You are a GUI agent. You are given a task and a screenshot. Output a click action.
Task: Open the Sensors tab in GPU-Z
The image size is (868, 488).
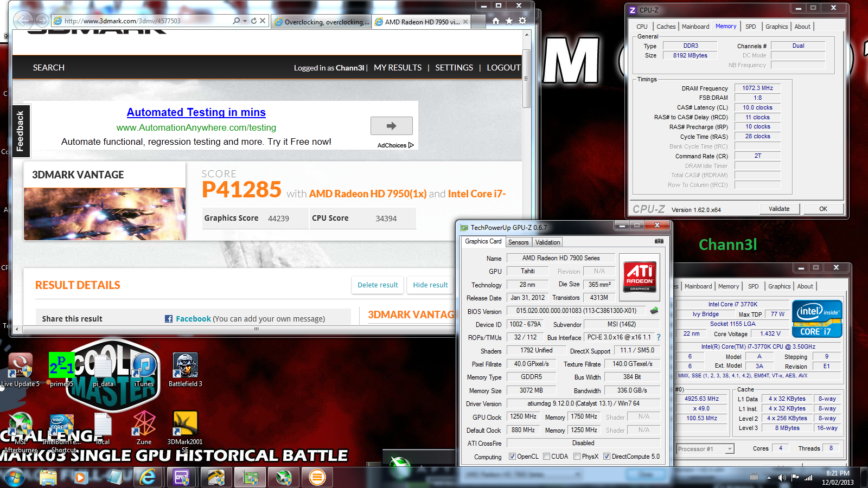coord(518,242)
